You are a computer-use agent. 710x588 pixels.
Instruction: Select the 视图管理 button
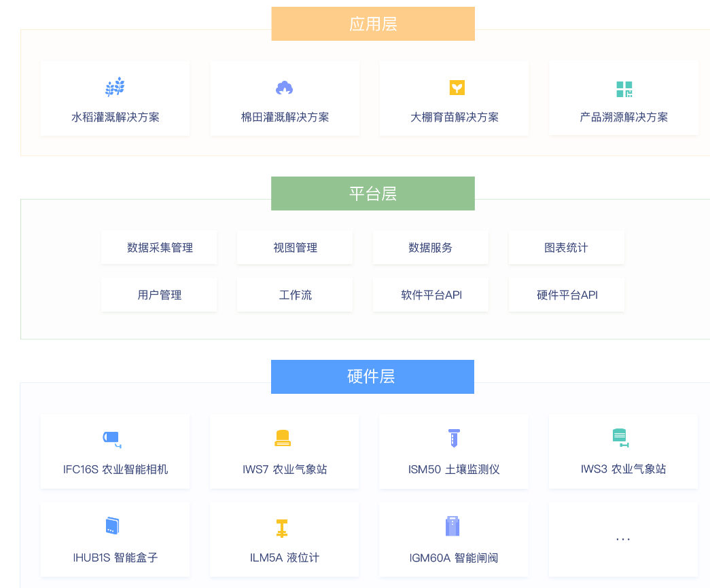(295, 248)
